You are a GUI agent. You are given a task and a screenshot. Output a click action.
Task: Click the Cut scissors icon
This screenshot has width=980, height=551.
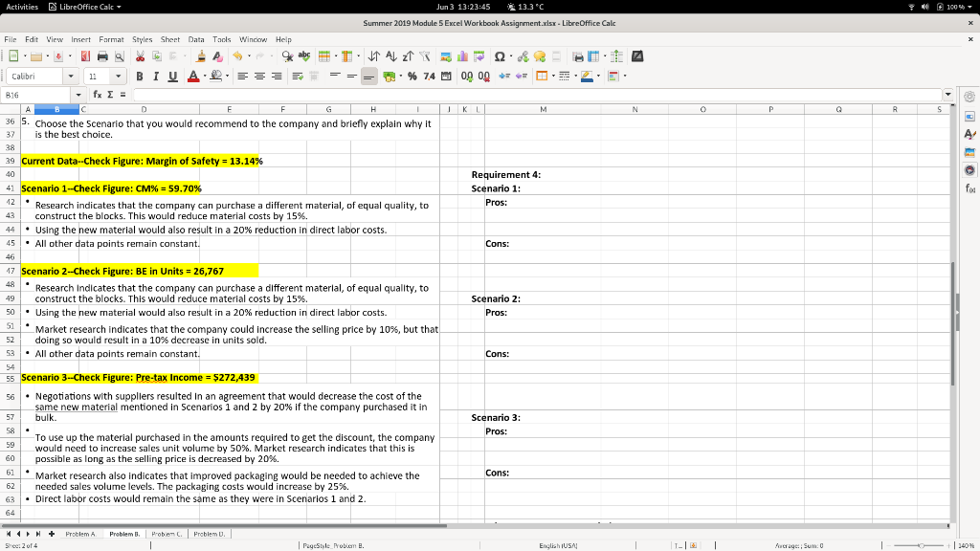click(140, 56)
